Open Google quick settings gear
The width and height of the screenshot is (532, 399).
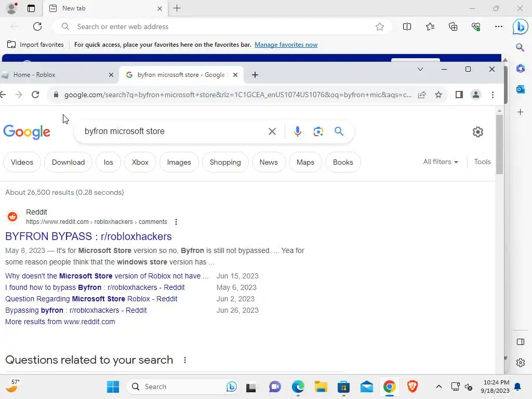(478, 131)
